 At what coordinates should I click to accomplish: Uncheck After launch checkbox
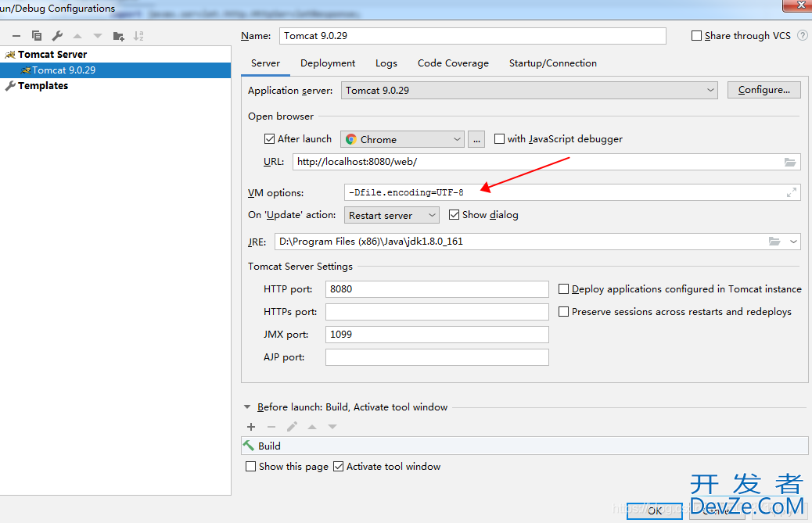click(269, 138)
